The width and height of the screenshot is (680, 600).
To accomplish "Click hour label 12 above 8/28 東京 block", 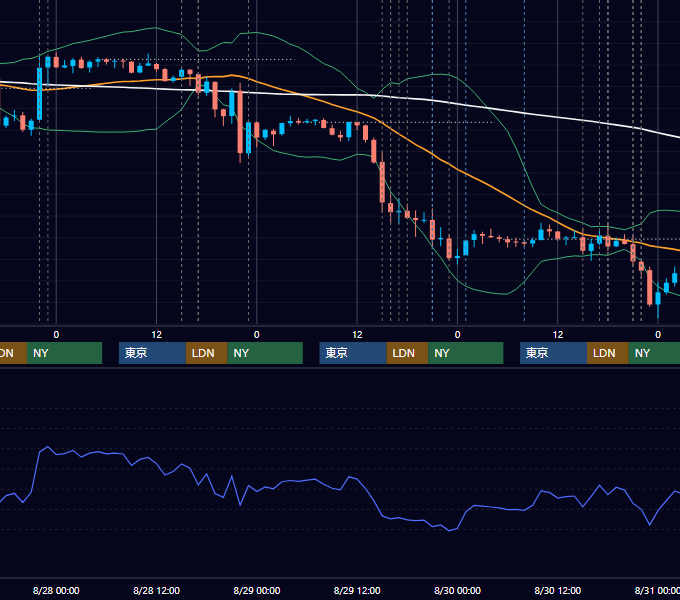I will click(x=157, y=335).
